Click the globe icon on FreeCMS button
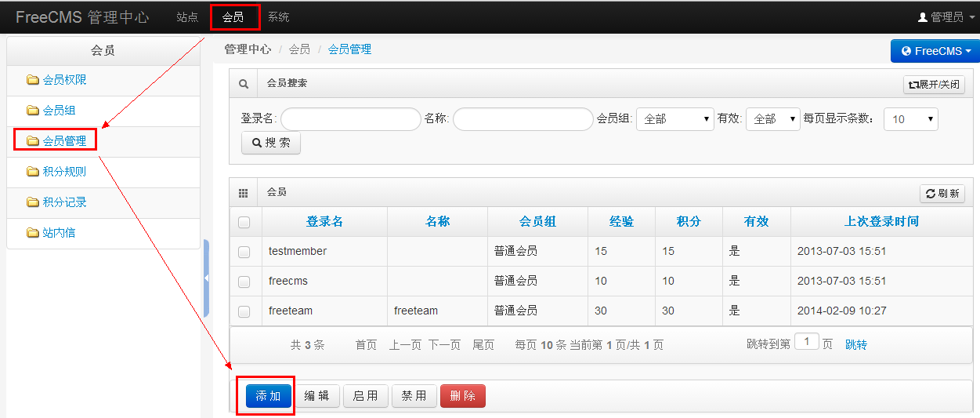 906,51
